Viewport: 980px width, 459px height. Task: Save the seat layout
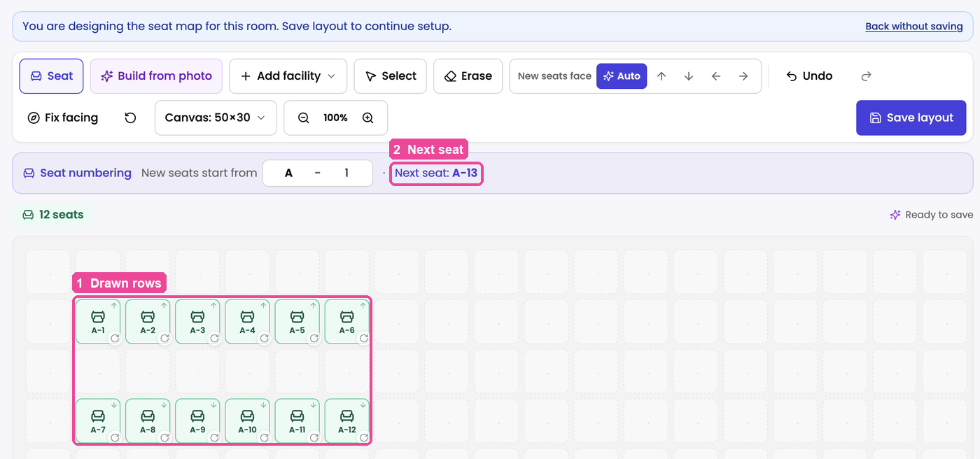tap(911, 118)
